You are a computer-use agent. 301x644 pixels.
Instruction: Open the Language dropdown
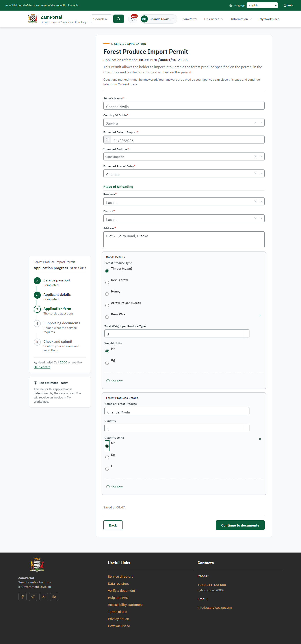pyautogui.click(x=262, y=6)
